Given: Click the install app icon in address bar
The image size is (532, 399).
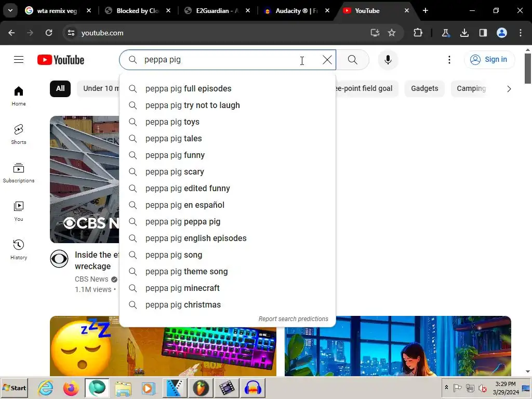Looking at the screenshot, I should pyautogui.click(x=375, y=33).
